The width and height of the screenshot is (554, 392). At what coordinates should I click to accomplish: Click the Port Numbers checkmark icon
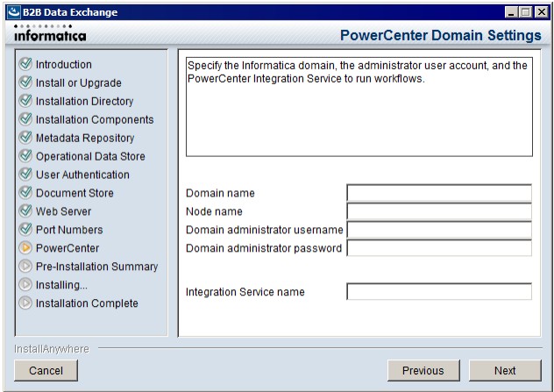[x=25, y=230]
